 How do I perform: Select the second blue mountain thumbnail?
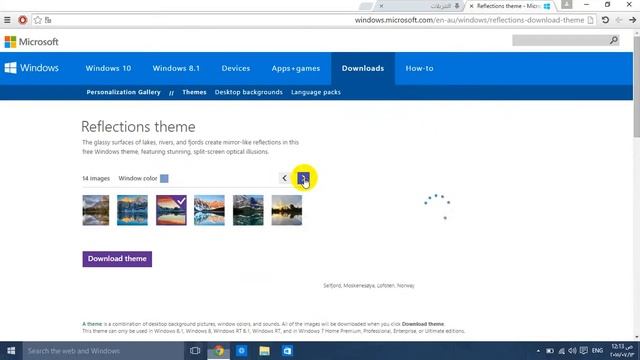click(x=132, y=210)
